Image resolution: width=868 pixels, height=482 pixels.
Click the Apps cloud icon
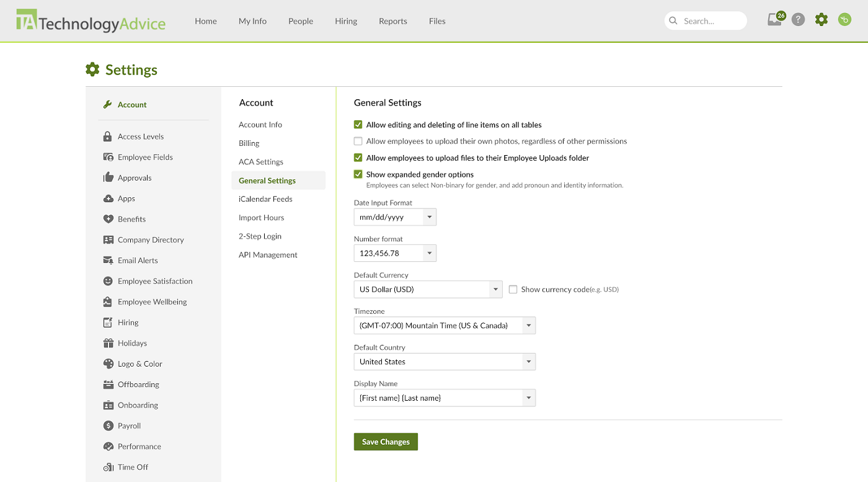[108, 199]
